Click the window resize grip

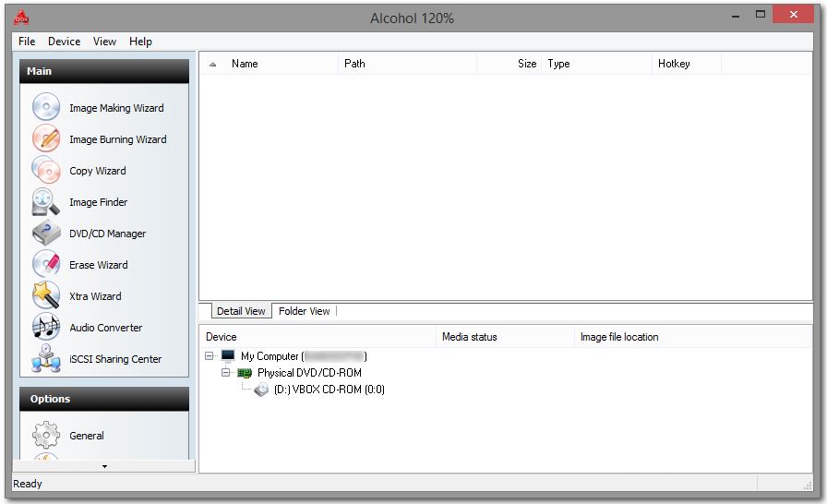[x=808, y=486]
